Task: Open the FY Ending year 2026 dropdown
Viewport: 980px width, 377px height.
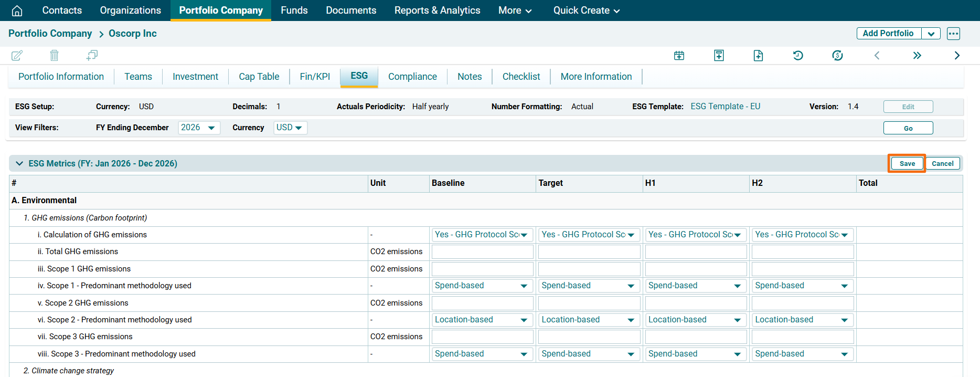Action: (199, 128)
